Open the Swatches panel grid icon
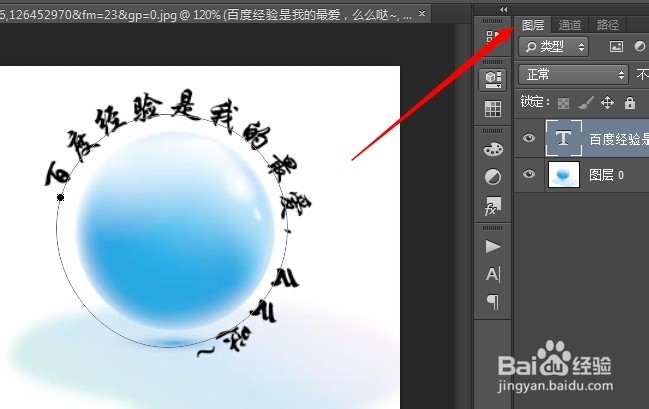Viewport: 649px width, 409px height. coord(493,109)
